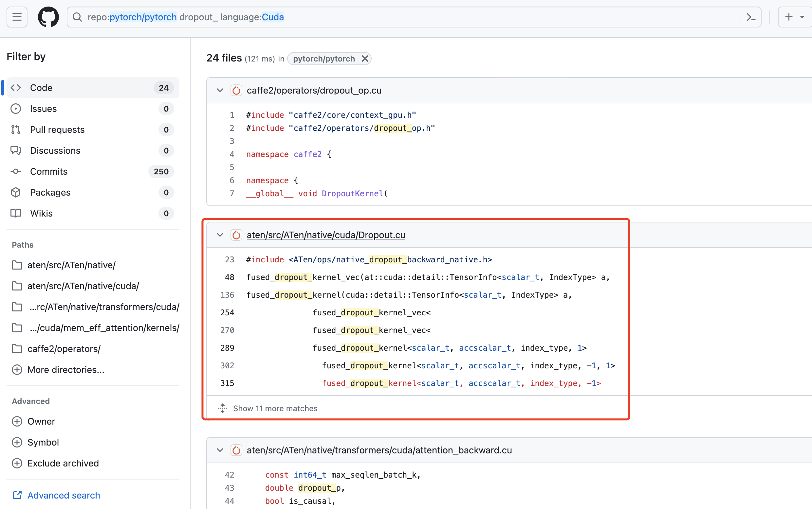The width and height of the screenshot is (812, 509).
Task: Collapse the dropout_op.cu result
Action: (x=220, y=90)
